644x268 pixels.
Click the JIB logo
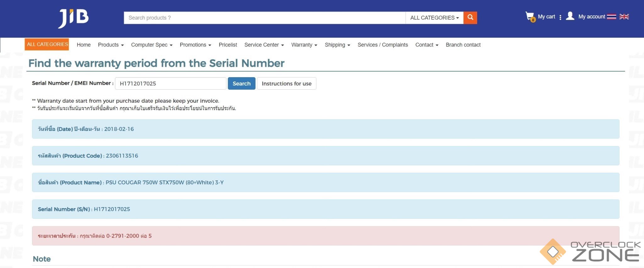(x=73, y=18)
